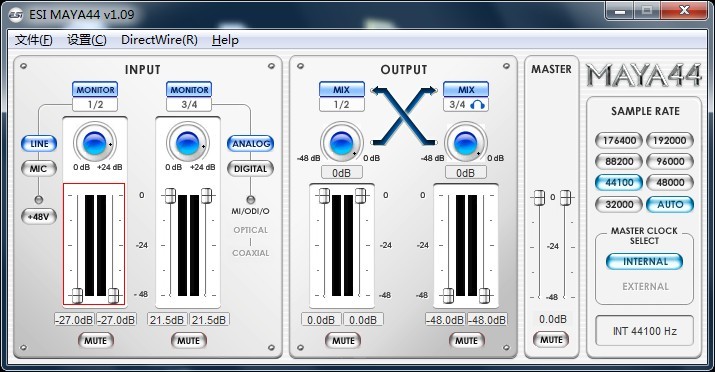Screen dimensions: 715x372
Task: Click the headphone icon on MIX 3/4
Action: (477, 105)
